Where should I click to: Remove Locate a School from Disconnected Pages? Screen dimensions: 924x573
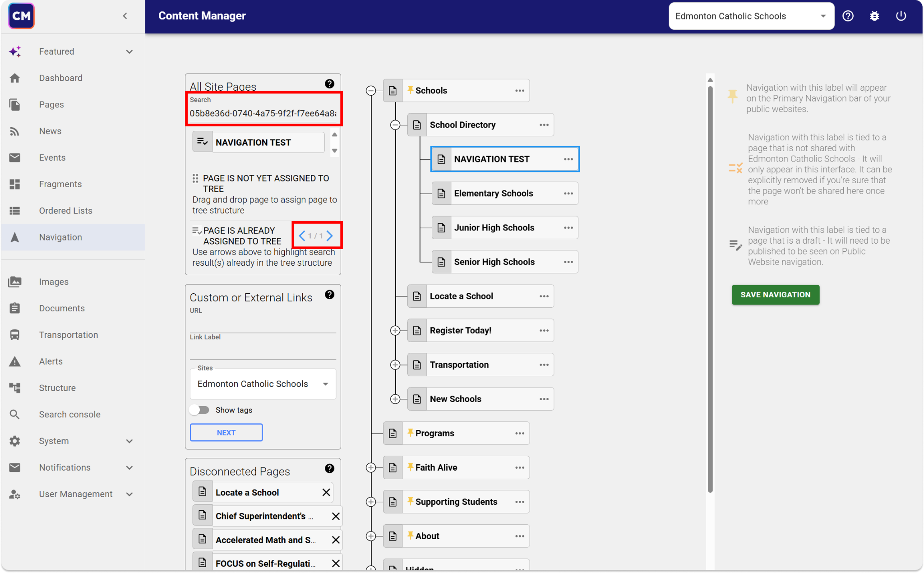point(326,493)
